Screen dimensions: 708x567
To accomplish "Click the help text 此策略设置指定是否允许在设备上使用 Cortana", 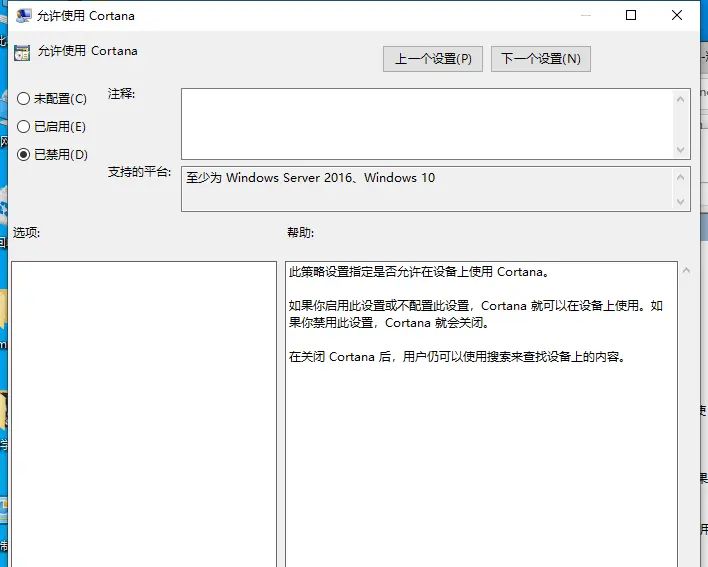I will (x=418, y=272).
